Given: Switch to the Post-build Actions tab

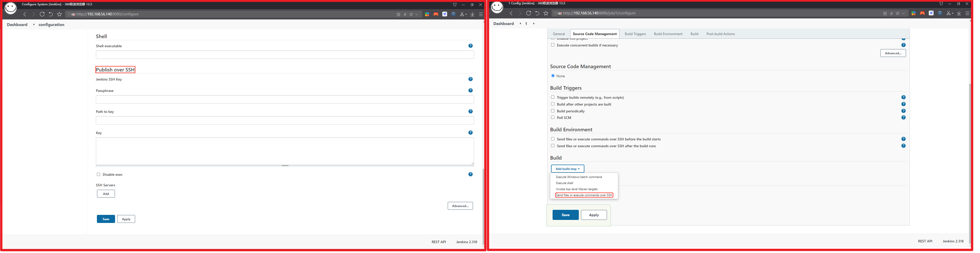Looking at the screenshot, I should [x=720, y=34].
